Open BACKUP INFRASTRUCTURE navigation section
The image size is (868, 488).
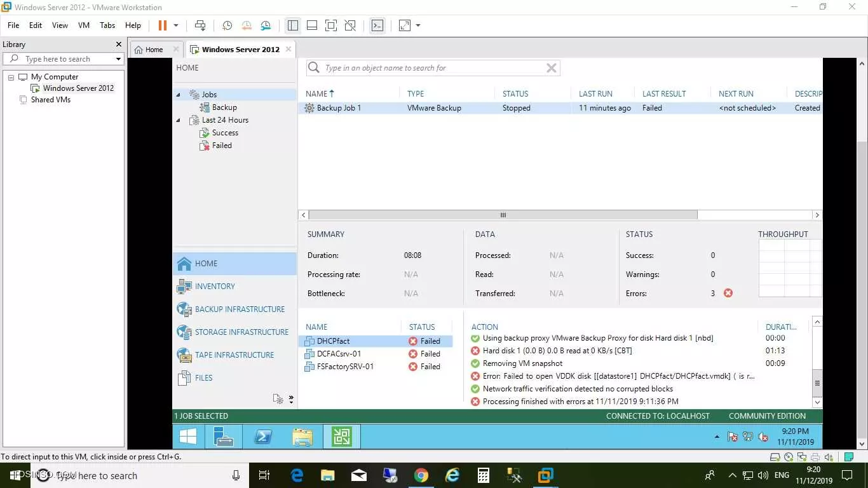[234, 309]
